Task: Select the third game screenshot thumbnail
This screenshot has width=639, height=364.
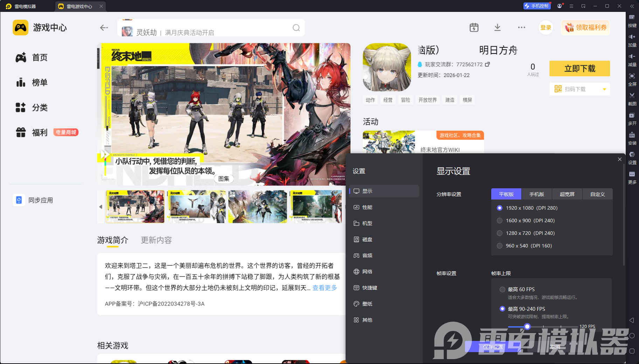Action: click(257, 206)
